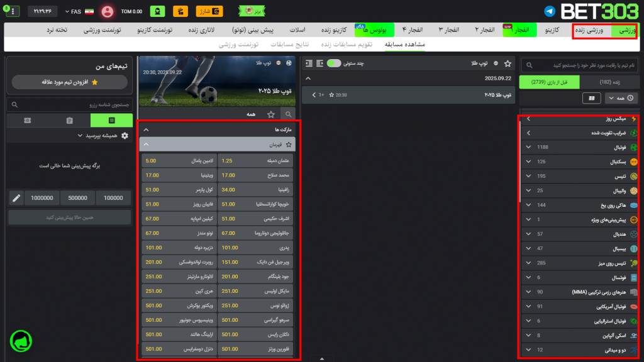644x362 pixels.
Task: Open the Telegram channel icon
Action: tap(550, 11)
